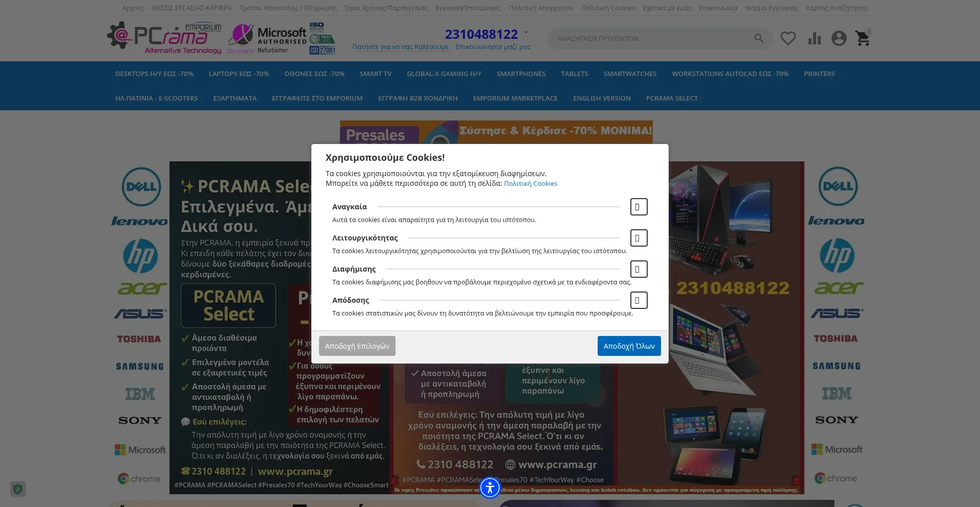This screenshot has width=980, height=507.
Task: Open the Πολιτική Cookies link in dialog
Action: point(530,184)
